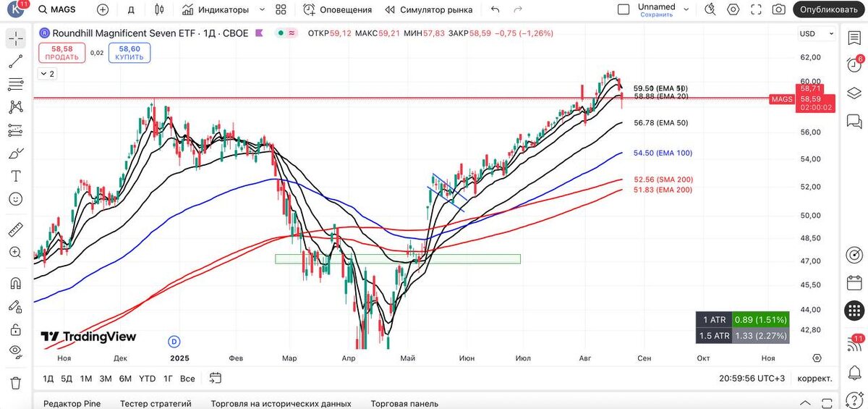Select the crosshair cursor tool
This screenshot has width=868, height=409.
tap(15, 39)
